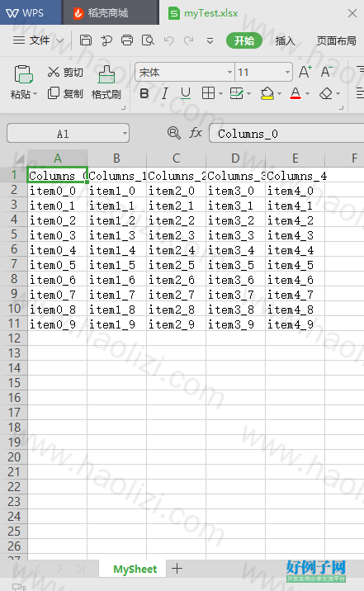Select the MySheet sheet tab

pos(135,570)
